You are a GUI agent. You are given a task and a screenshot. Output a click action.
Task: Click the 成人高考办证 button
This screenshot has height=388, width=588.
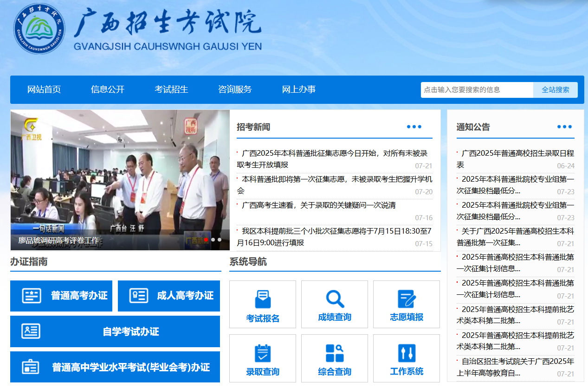(x=169, y=296)
